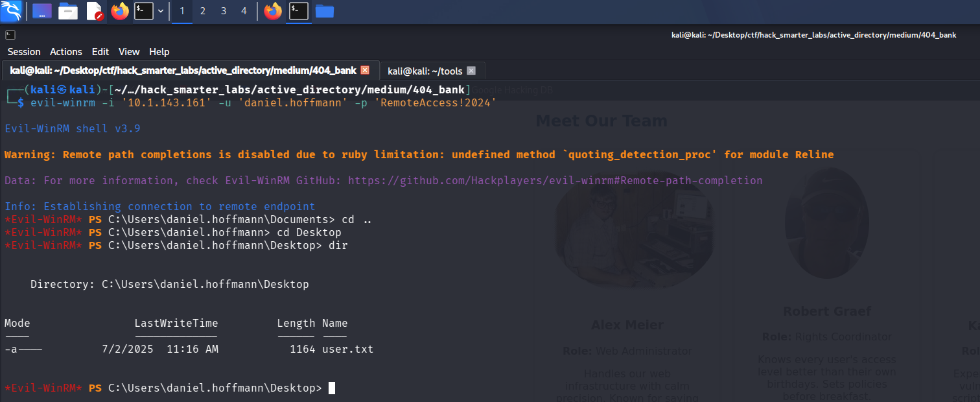
Task: Click the Evil-WinRM GitHub URL in output
Action: [x=555, y=180]
